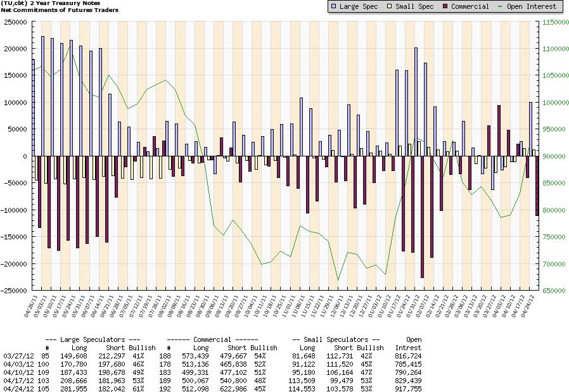The image size is (569, 392).
Task: Click the green Open Interest legend line marker
Action: [501, 6]
